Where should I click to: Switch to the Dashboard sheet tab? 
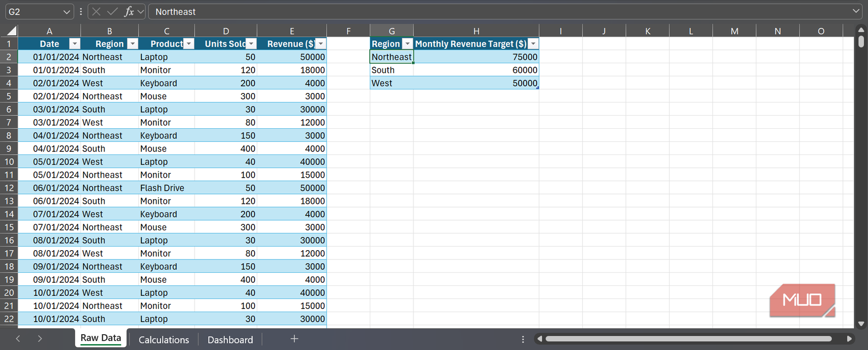(x=230, y=339)
